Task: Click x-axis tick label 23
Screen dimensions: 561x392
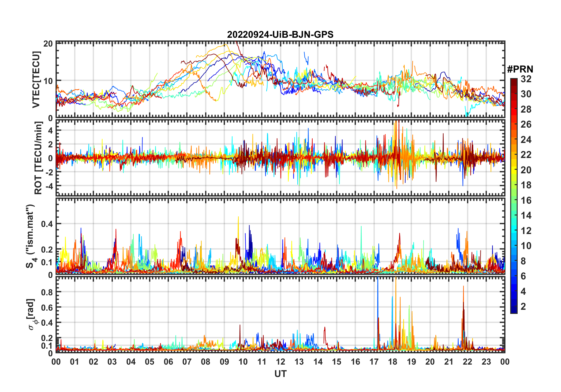Action: tap(486, 362)
